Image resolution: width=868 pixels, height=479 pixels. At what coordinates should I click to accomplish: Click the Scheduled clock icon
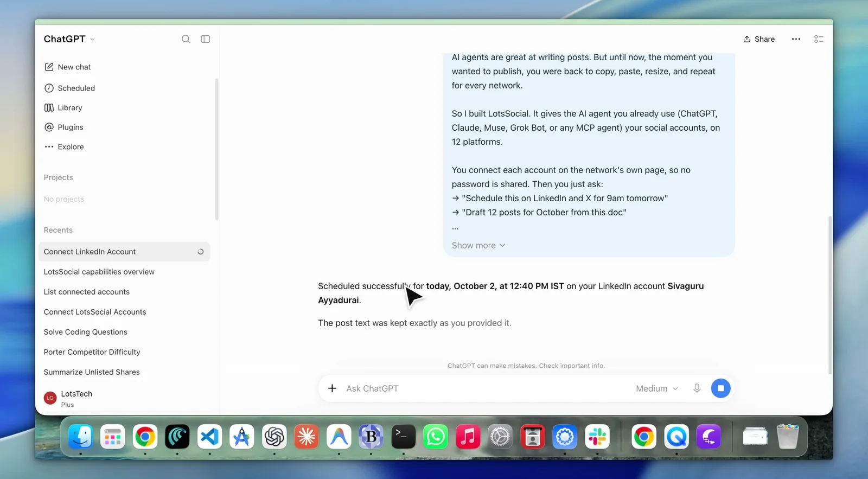pos(49,88)
